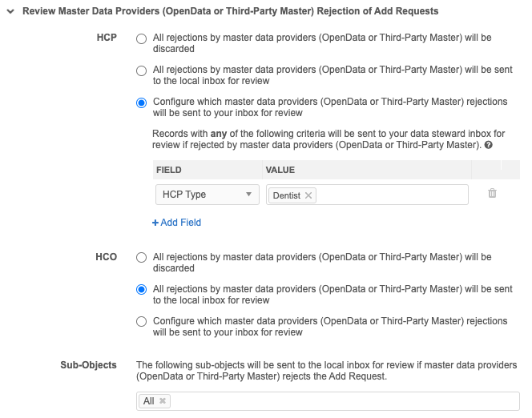The height and width of the screenshot is (418, 532).
Task: Select HCP send all rejections to local inbox
Action: pos(142,70)
